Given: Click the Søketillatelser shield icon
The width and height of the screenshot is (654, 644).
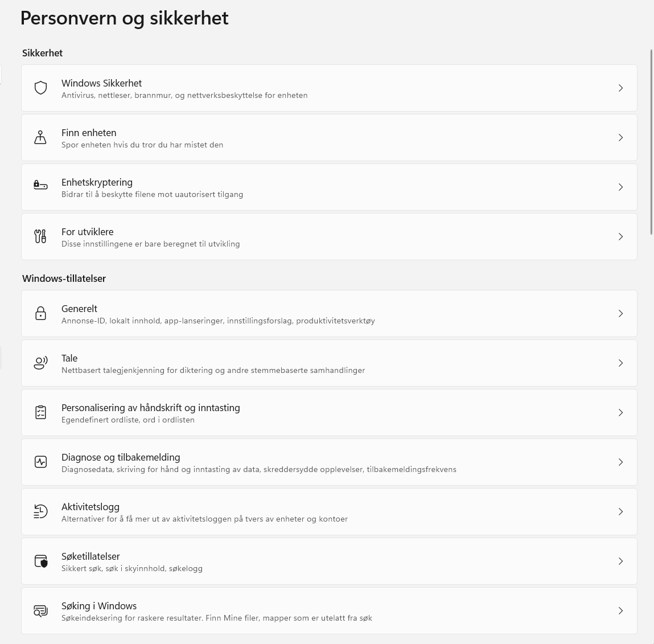Looking at the screenshot, I should click(40, 561).
